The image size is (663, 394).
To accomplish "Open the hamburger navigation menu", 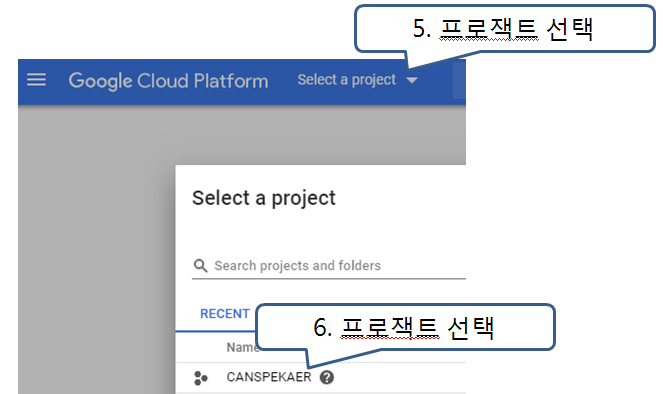I will (36, 79).
